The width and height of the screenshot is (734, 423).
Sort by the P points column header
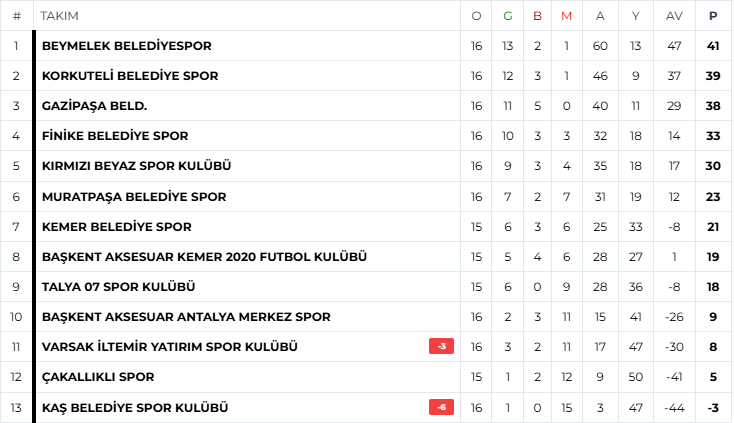tap(713, 16)
